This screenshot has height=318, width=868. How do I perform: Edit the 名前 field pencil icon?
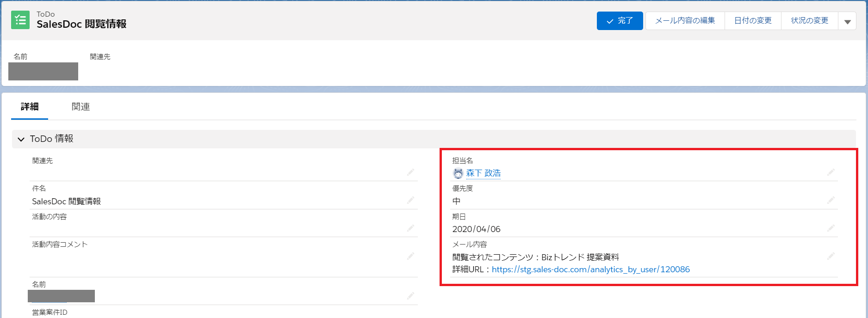click(x=410, y=296)
